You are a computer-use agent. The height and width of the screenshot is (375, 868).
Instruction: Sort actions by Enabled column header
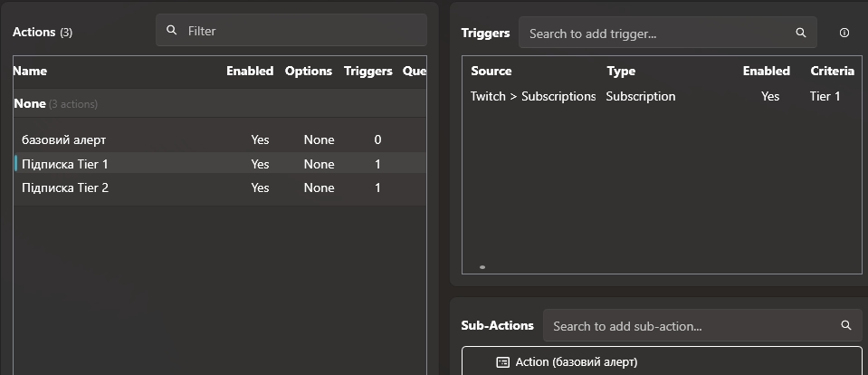250,71
